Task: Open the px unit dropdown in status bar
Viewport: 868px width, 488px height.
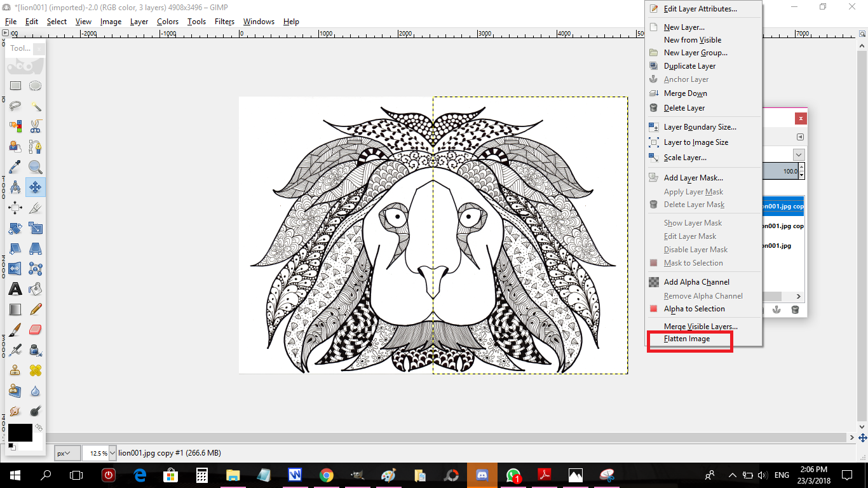Action: 67,453
